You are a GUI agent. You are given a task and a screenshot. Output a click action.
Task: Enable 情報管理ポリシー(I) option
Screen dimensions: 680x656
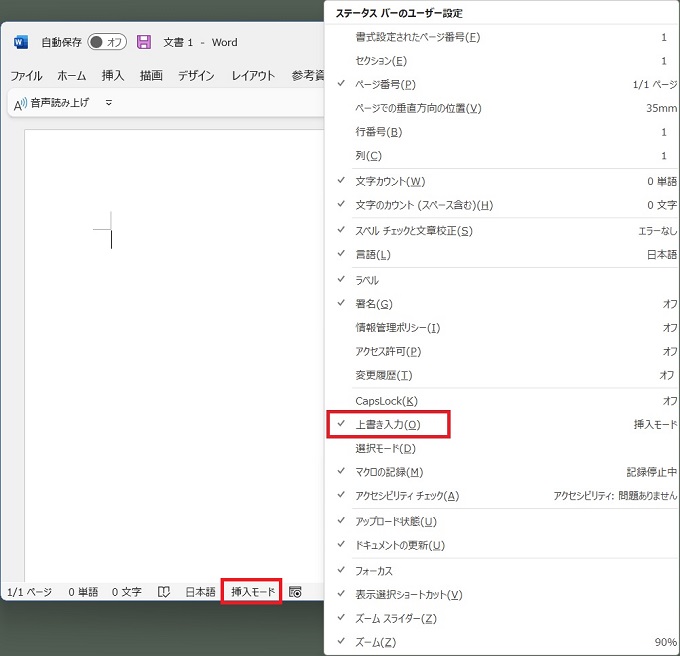(502, 328)
